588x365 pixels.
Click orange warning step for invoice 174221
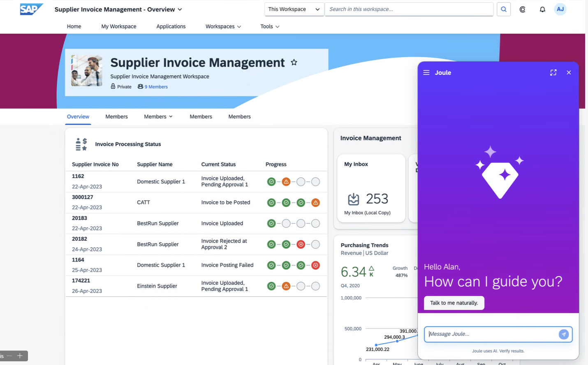[286, 286]
